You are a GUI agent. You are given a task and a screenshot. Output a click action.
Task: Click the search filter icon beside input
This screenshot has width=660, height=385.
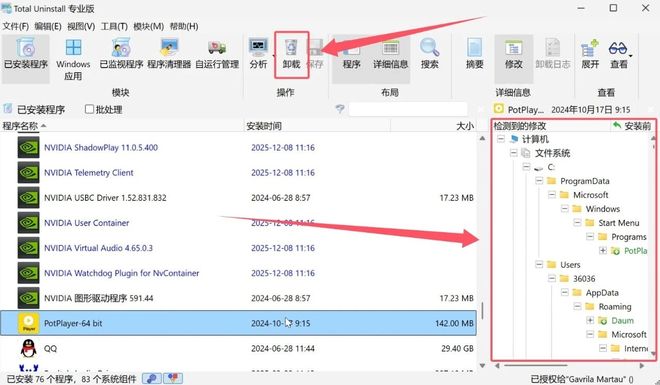tap(340, 109)
